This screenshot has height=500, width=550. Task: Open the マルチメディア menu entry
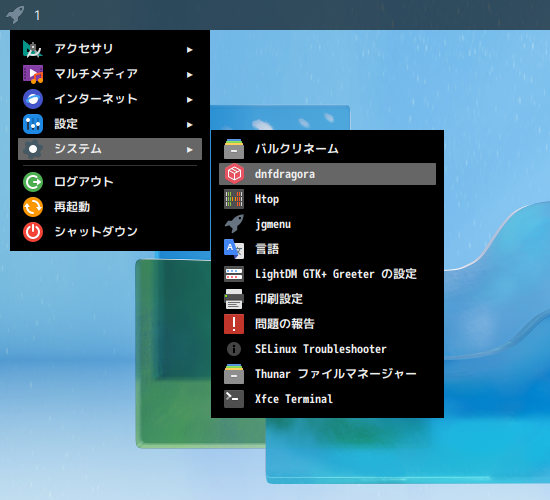(x=110, y=74)
